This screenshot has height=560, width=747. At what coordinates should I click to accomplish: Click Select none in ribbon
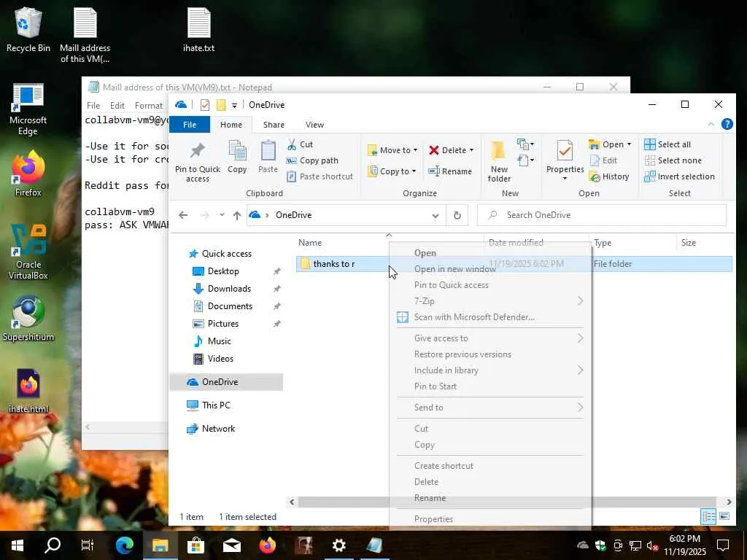tap(673, 160)
